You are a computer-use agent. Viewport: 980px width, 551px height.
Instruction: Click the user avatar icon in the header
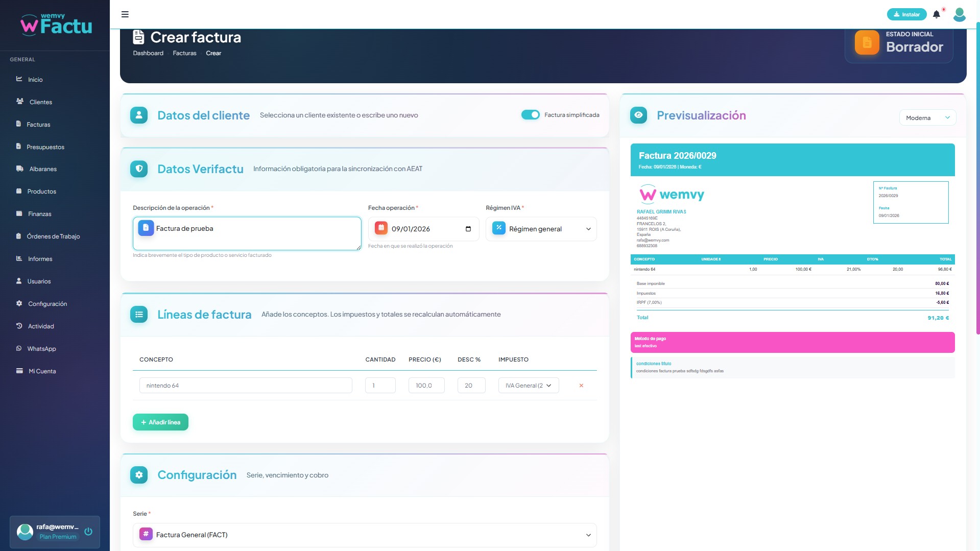click(x=959, y=14)
